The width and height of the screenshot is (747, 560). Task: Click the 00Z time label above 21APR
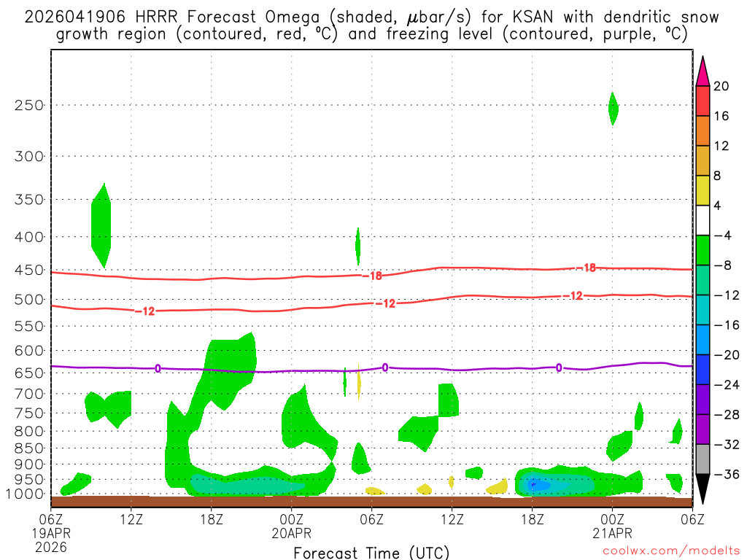613,519
